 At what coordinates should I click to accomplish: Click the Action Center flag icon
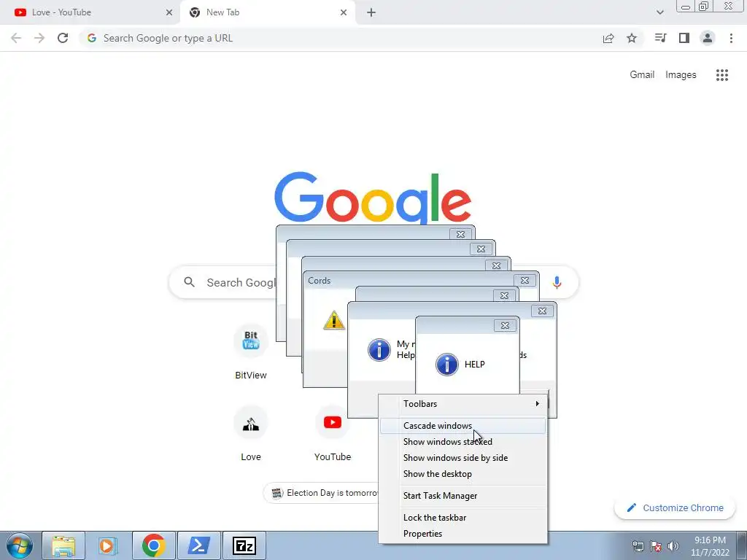tap(656, 545)
